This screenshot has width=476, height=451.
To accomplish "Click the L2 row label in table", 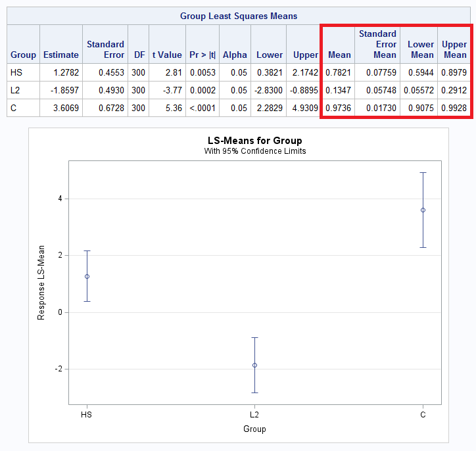I will (16, 89).
